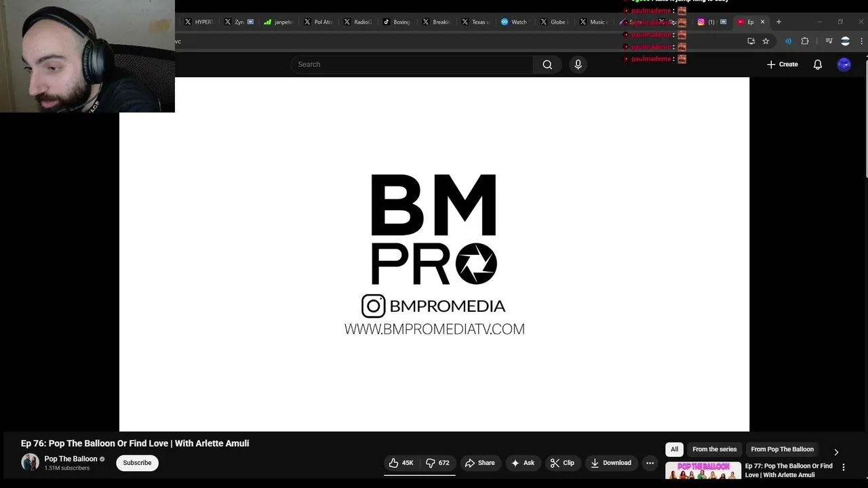The image size is (868, 488).
Task: Switch to the Texas X browser tab
Action: pyautogui.click(x=475, y=22)
